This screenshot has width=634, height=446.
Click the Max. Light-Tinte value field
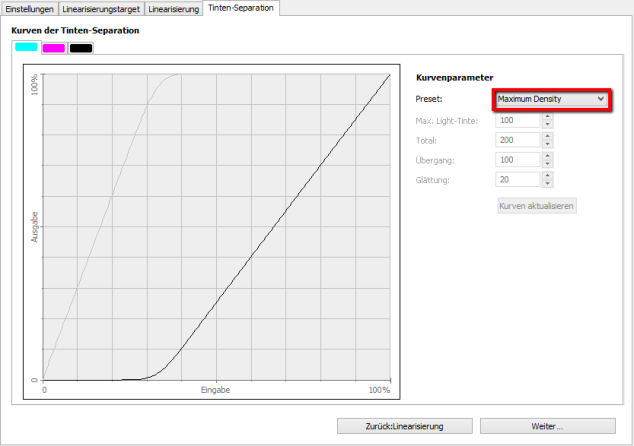[517, 120]
